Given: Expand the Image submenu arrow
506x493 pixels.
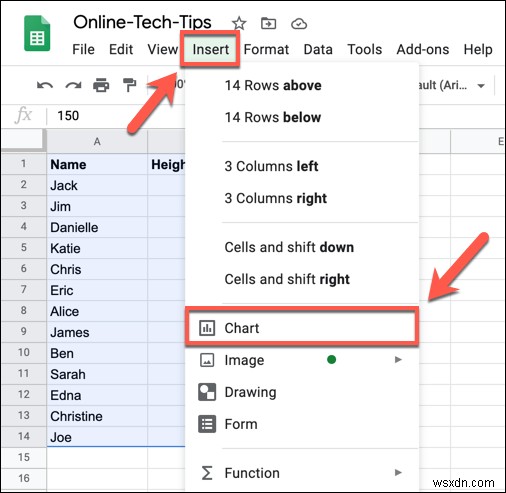Looking at the screenshot, I should [x=398, y=359].
